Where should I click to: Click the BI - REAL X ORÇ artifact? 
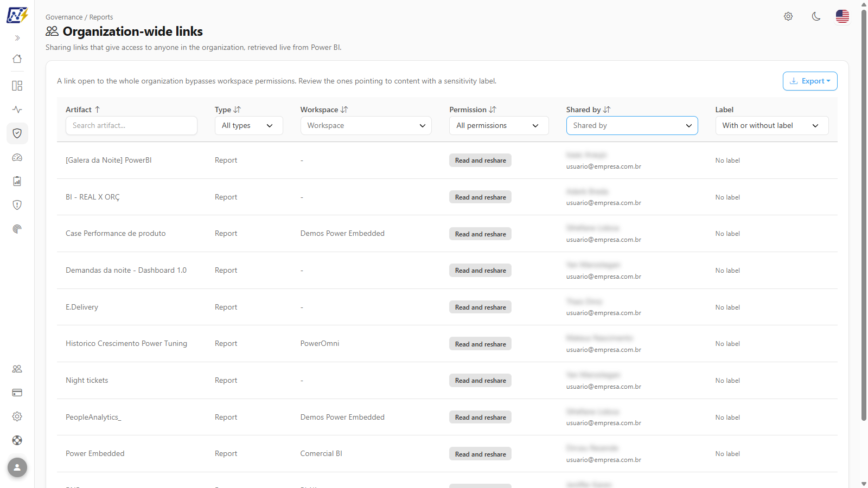pyautogui.click(x=92, y=197)
